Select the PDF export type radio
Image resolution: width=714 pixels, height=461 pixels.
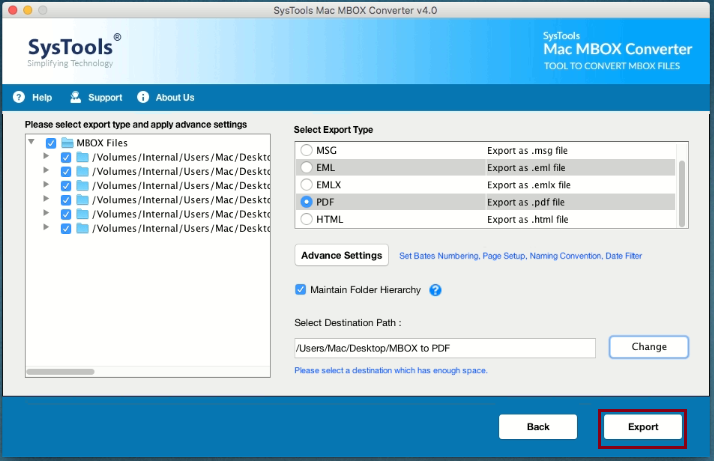click(x=306, y=202)
